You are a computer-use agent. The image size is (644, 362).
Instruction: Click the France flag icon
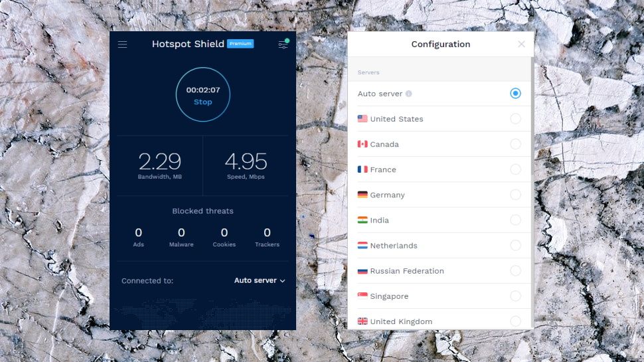click(362, 169)
